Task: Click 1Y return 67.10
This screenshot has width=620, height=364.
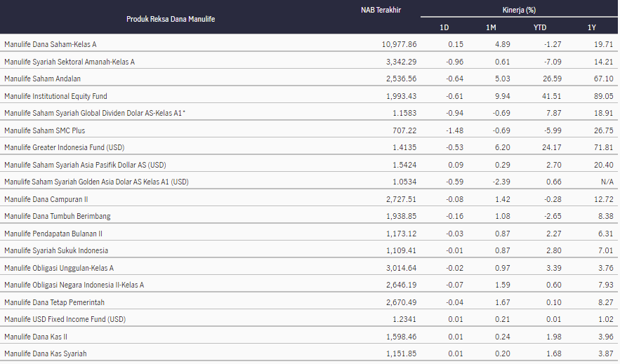Action: [x=604, y=79]
